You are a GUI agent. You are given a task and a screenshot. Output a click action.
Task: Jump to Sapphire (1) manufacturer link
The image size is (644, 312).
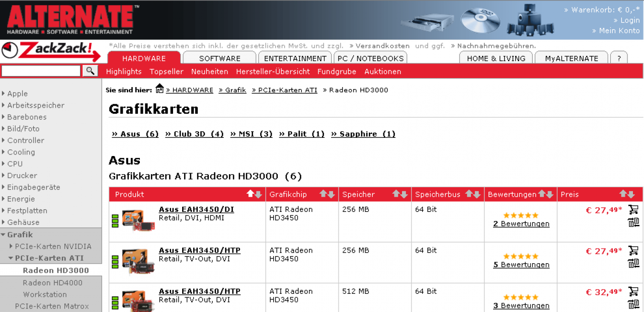coord(363,134)
